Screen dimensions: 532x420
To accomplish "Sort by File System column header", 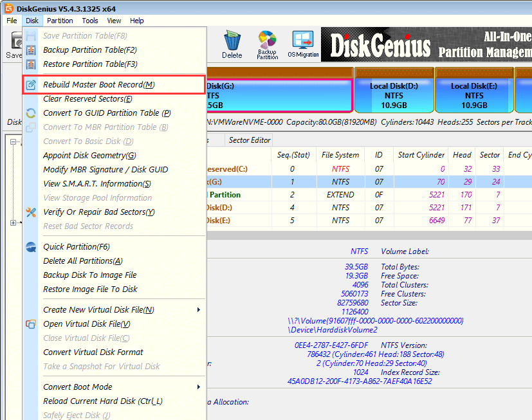I will coord(340,155).
